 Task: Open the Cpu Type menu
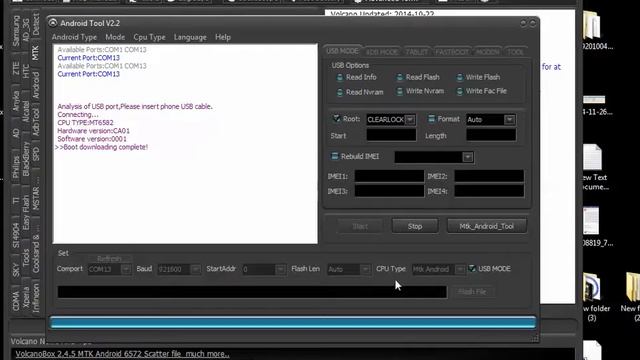coord(149,37)
